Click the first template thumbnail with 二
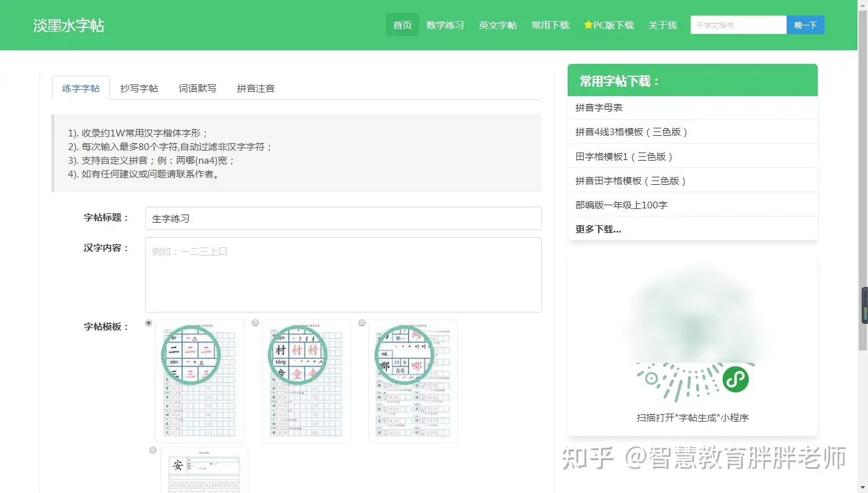The image size is (868, 493). (200, 381)
